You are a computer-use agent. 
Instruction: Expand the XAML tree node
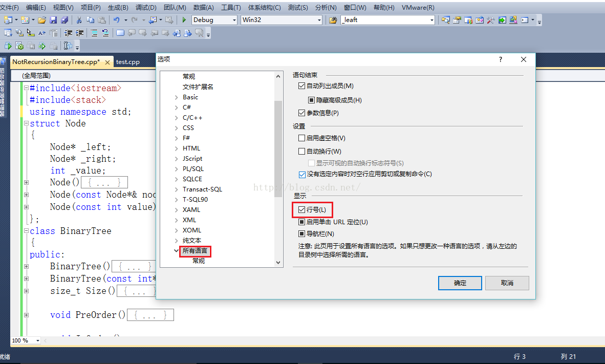176,209
